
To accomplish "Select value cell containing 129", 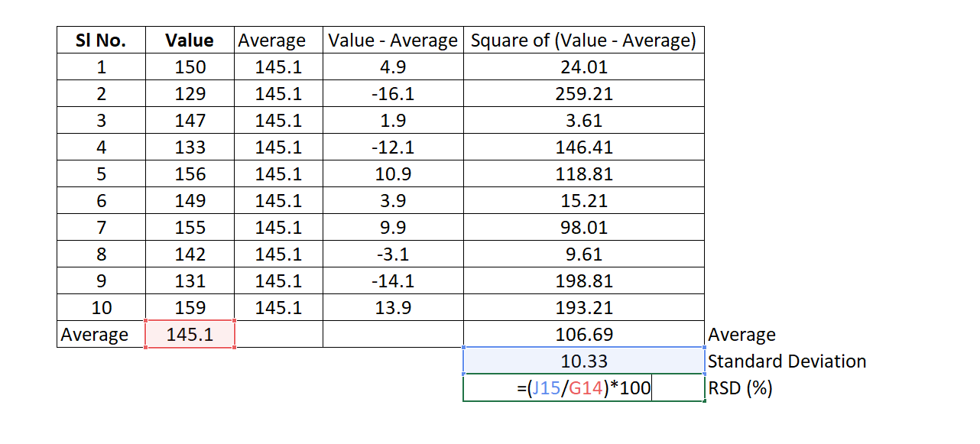I will [x=190, y=93].
